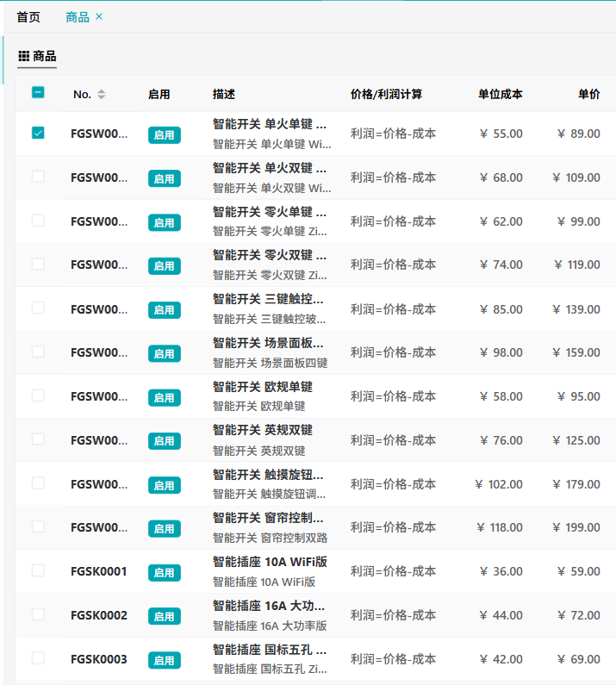This screenshot has width=616, height=685.
Task: Switch to the 首页 tab
Action: (28, 17)
